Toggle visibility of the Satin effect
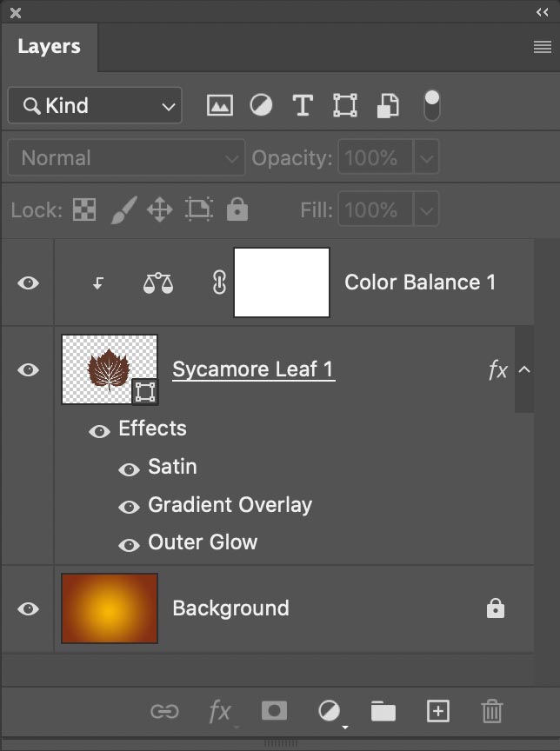The image size is (560, 751). tap(128, 467)
